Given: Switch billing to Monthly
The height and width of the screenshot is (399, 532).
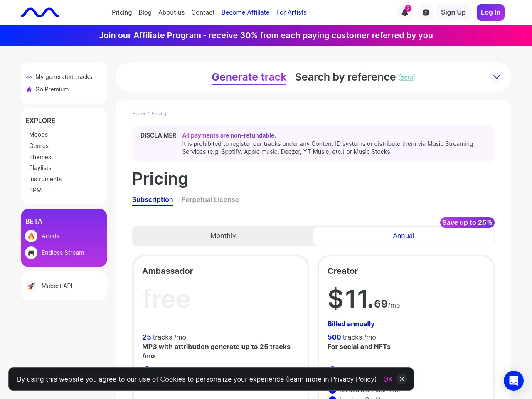Looking at the screenshot, I should click(x=223, y=236).
